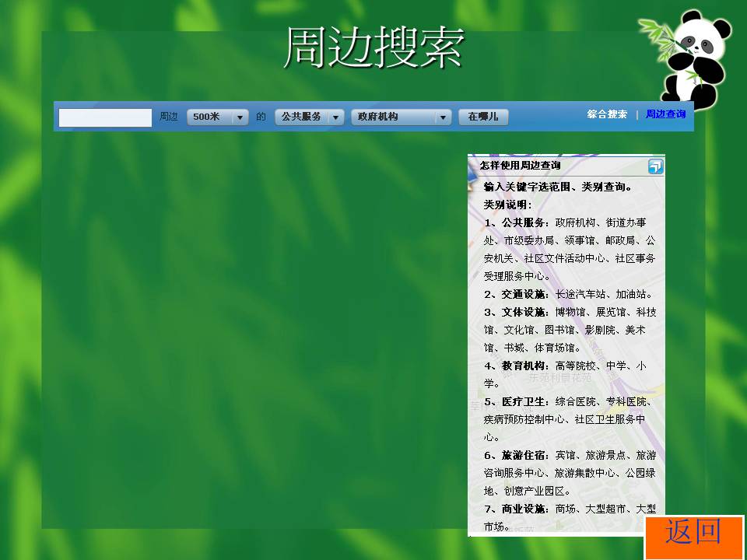Image resolution: width=747 pixels, height=560 pixels.
Task: Expand the 公共服务 category dropdown
Action: [309, 117]
